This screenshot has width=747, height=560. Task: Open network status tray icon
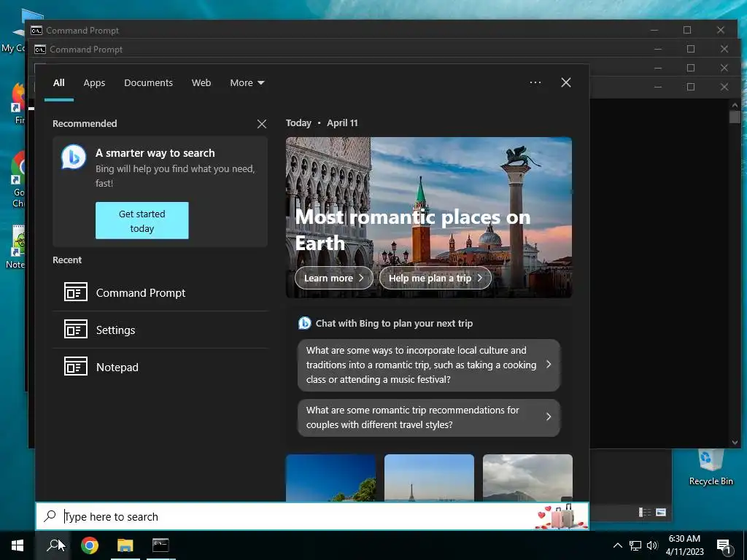pyautogui.click(x=635, y=545)
